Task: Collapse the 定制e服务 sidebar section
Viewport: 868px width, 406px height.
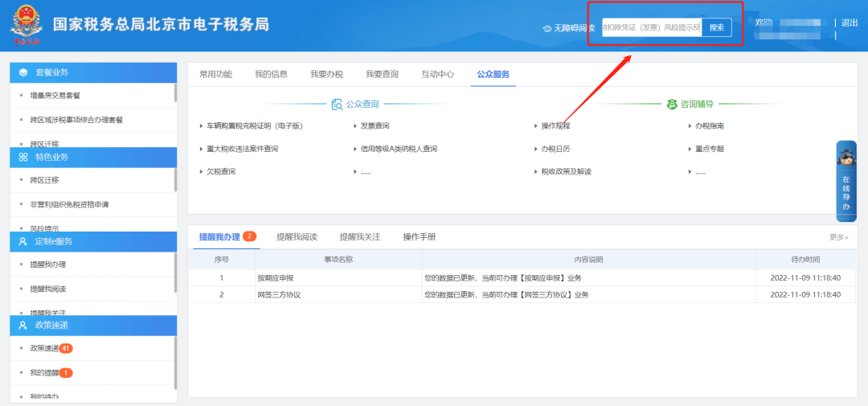Action: click(x=93, y=241)
